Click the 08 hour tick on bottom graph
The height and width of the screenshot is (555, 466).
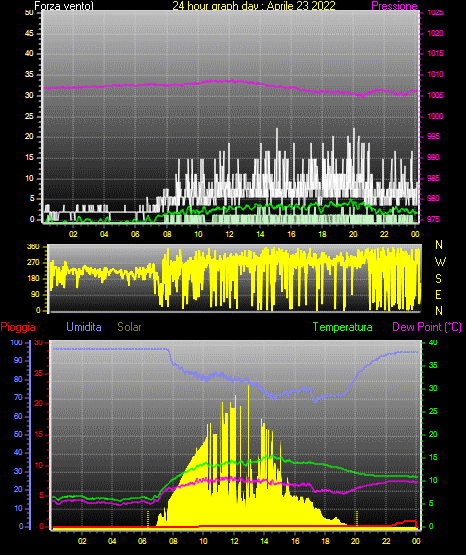pyautogui.click(x=173, y=541)
